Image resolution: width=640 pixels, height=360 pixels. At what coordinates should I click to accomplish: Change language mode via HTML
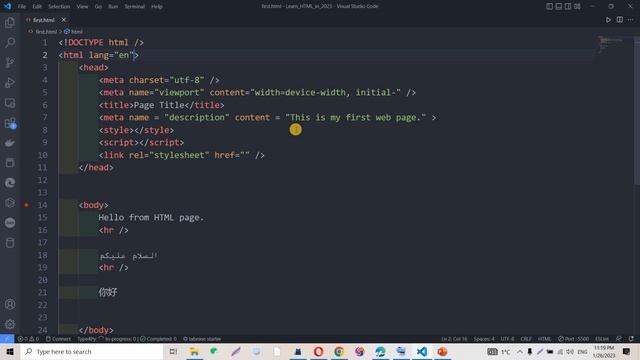click(x=544, y=339)
